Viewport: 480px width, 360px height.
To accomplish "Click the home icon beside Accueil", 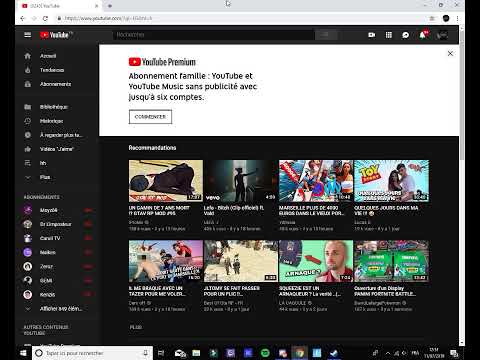I will pos(28,56).
